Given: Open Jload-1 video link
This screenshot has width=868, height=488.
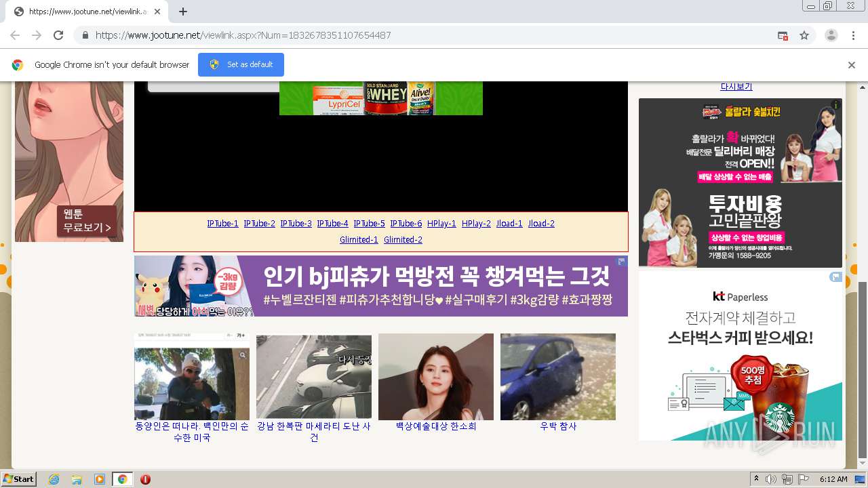Looking at the screenshot, I should pyautogui.click(x=509, y=224).
